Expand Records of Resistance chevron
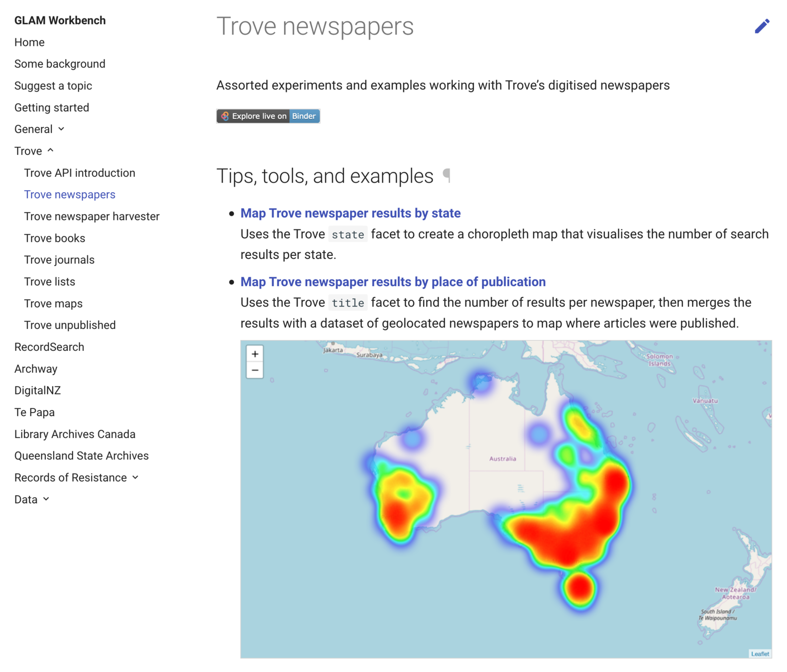The image size is (787, 672). pyautogui.click(x=135, y=477)
